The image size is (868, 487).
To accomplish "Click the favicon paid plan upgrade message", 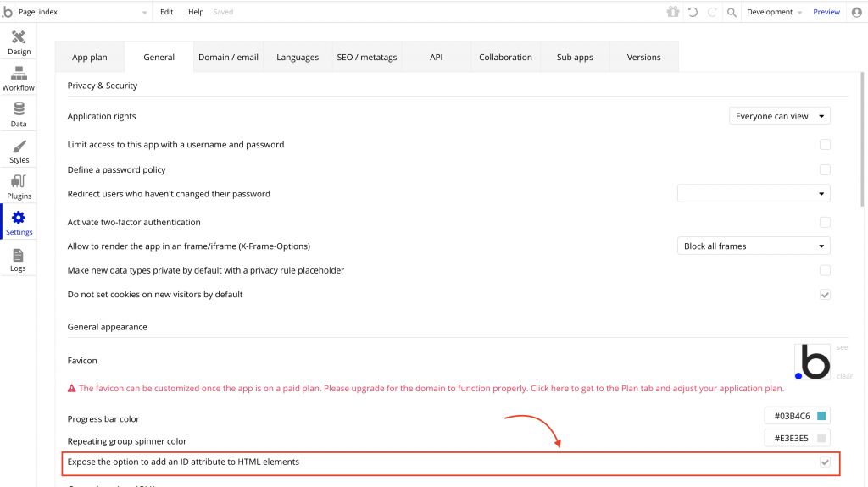I will click(431, 389).
